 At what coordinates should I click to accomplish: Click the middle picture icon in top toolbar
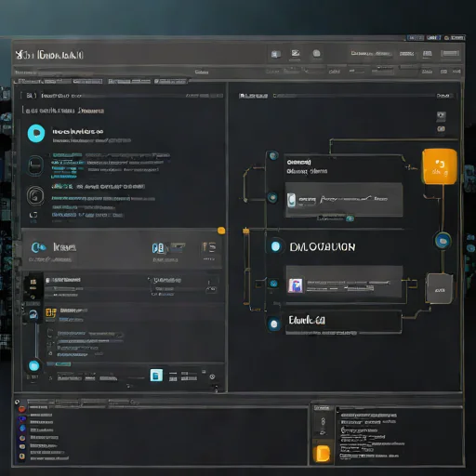click(296, 53)
